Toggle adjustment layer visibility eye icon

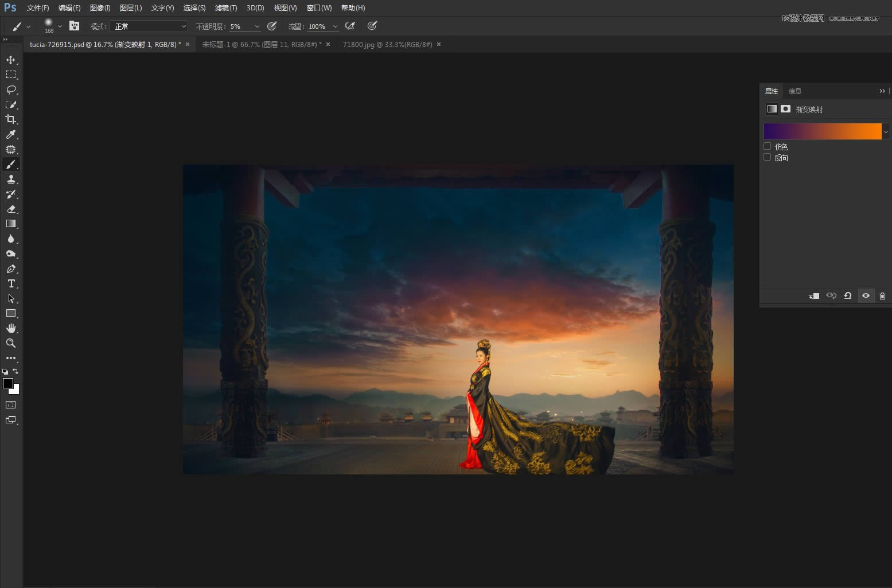click(866, 296)
